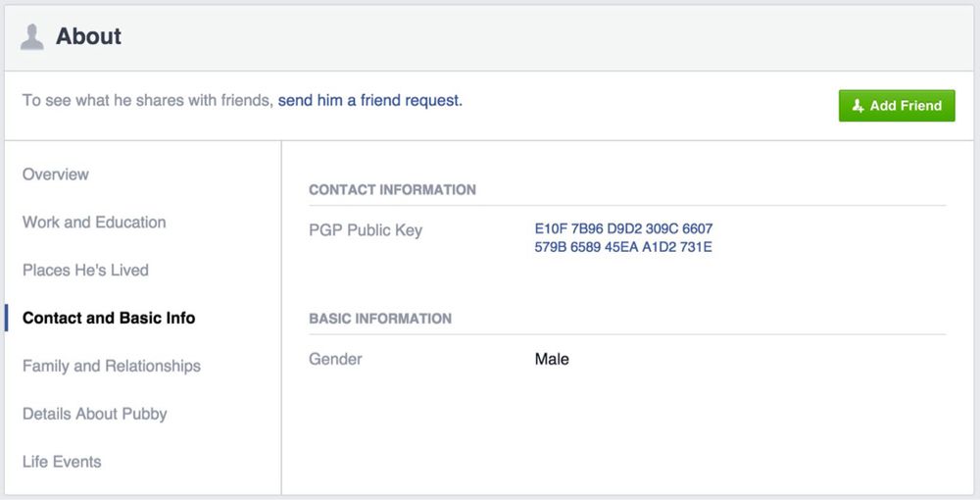View Details About Pubby
Image resolution: width=980 pixels, height=500 pixels.
pyautogui.click(x=95, y=414)
